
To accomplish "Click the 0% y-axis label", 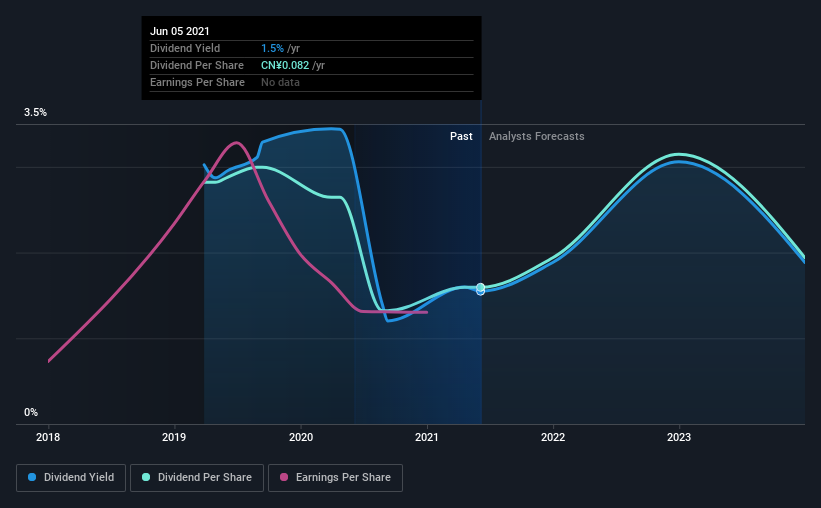I will pyautogui.click(x=31, y=412).
